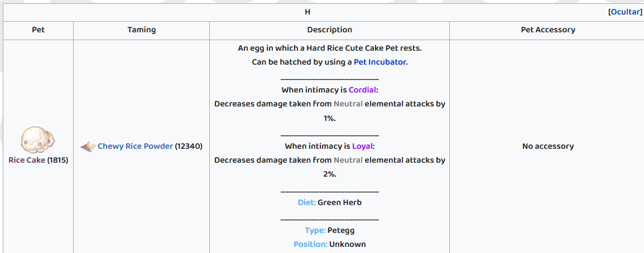
Task: Select Neutral in the Cordial bonus line
Action: pos(348,104)
